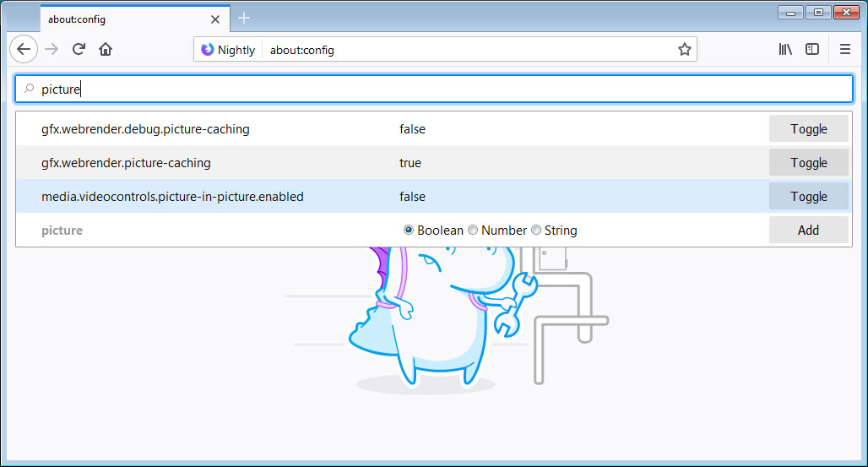Bookmark this page with star icon
868x467 pixels.
coord(684,50)
